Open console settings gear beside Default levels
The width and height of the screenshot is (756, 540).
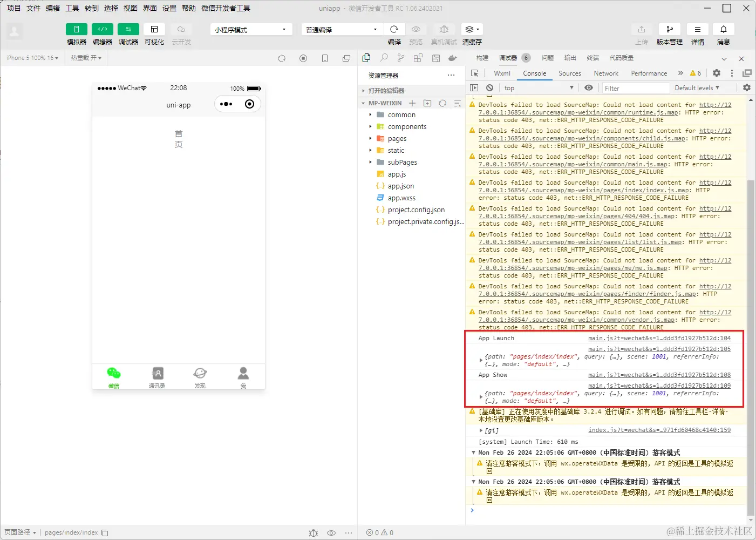tap(747, 87)
